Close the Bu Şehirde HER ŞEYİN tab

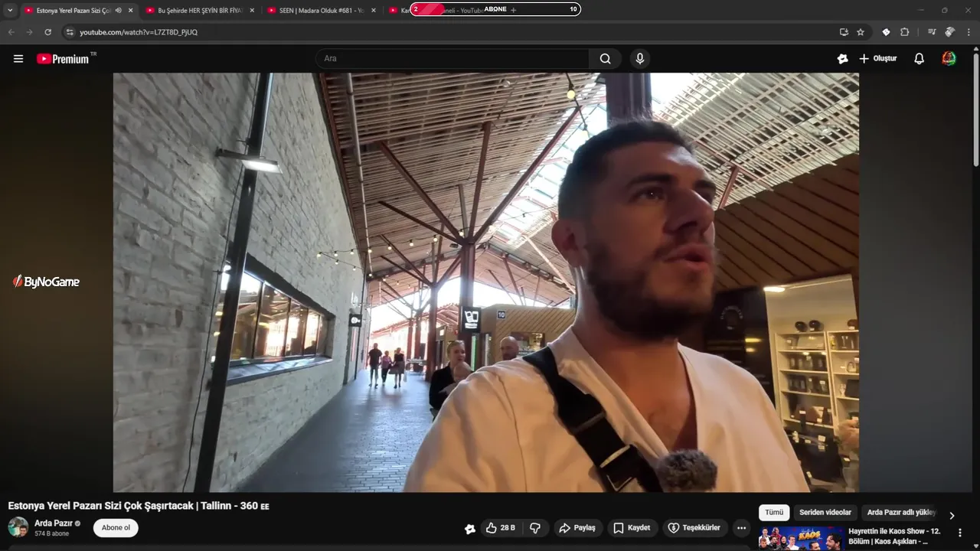pyautogui.click(x=251, y=10)
